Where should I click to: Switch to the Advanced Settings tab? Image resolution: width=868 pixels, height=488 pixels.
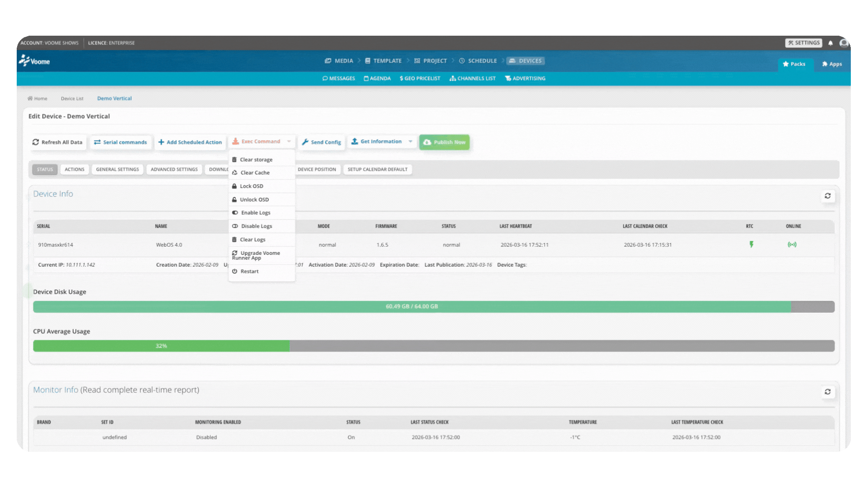174,169
